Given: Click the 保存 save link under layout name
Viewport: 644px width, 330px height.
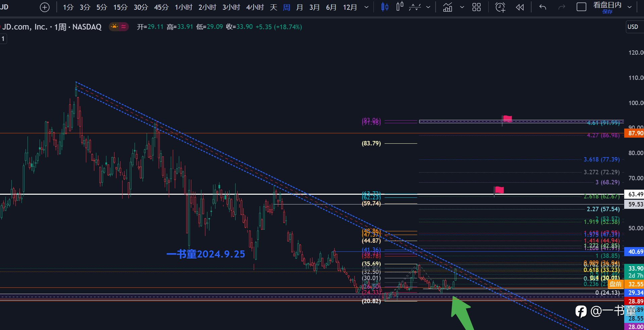Looking at the screenshot, I should click(607, 12).
